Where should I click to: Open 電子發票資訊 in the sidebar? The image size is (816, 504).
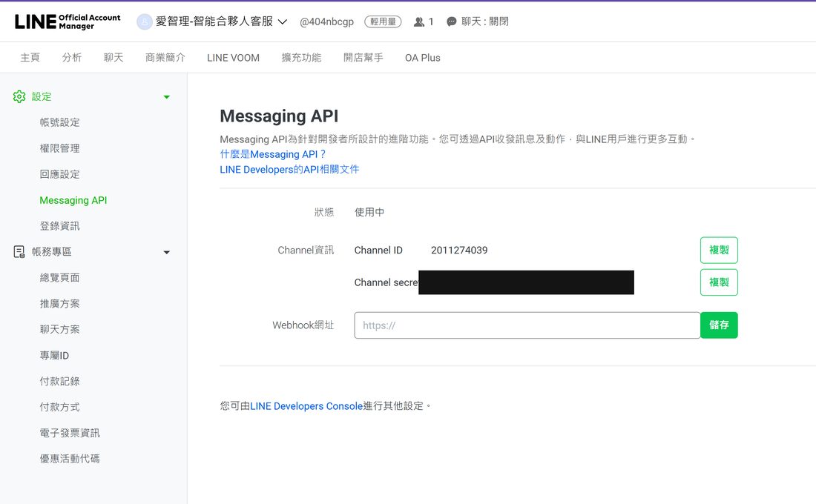pyautogui.click(x=70, y=434)
